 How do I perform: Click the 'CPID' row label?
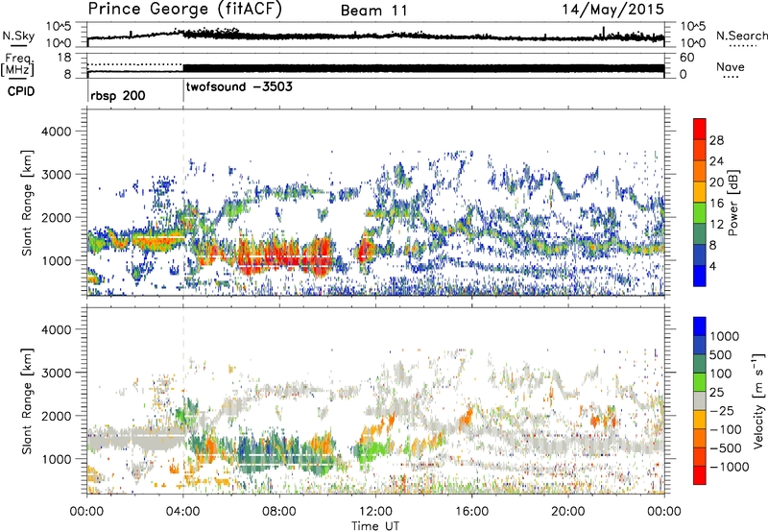point(20,91)
